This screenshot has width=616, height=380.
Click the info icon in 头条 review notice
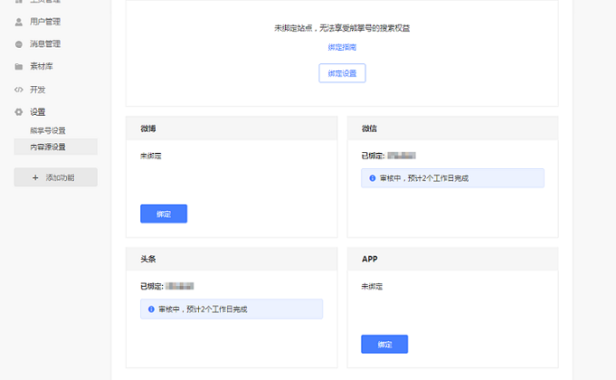151,309
